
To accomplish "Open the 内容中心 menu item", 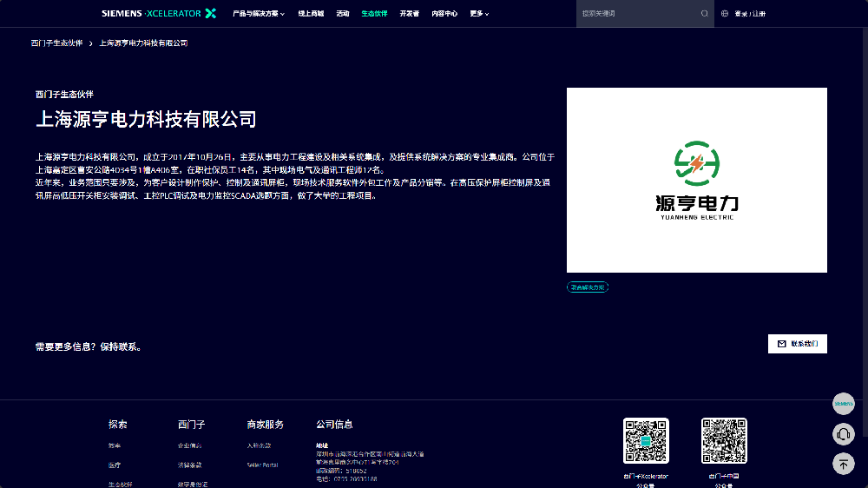I will (444, 13).
